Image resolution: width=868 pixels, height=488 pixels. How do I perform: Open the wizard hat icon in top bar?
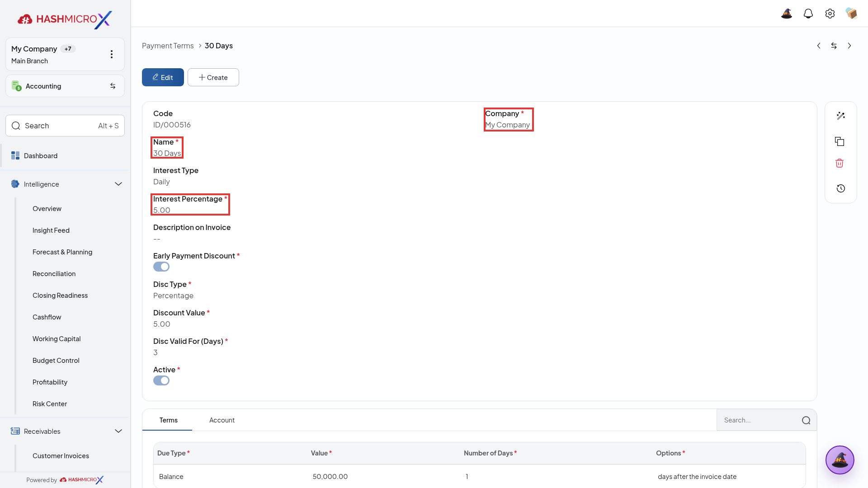[x=787, y=14]
